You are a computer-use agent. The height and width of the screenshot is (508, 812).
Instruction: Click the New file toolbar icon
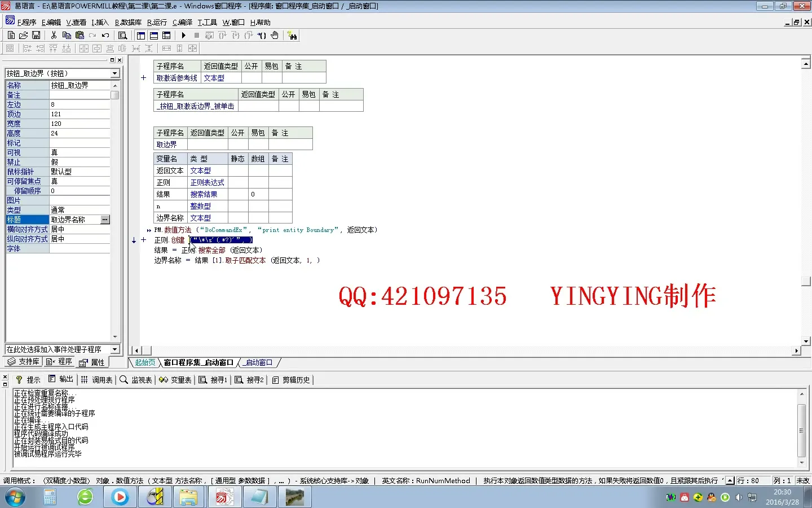(x=11, y=36)
